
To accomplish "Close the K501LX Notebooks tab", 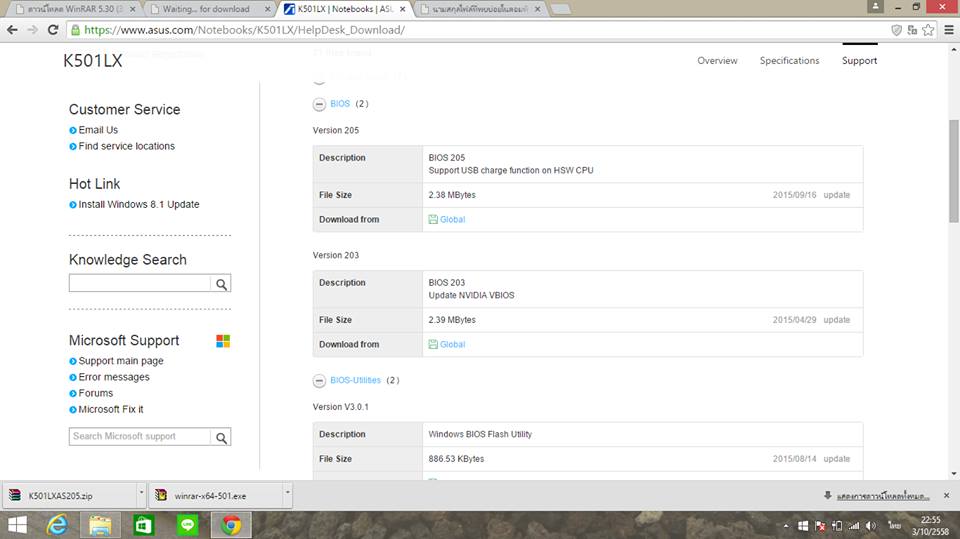I will click(x=402, y=9).
